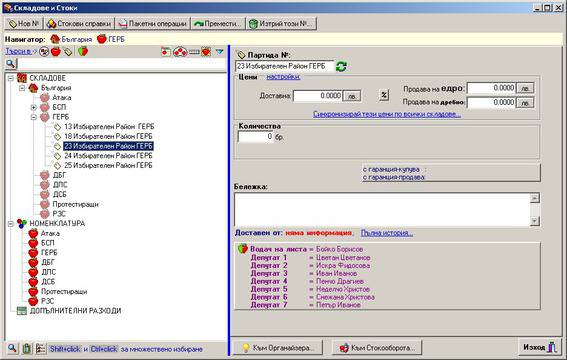Viewport: 567px width, 360px height.
Task: Open the teal filter triangle dropdown
Action: [x=219, y=52]
